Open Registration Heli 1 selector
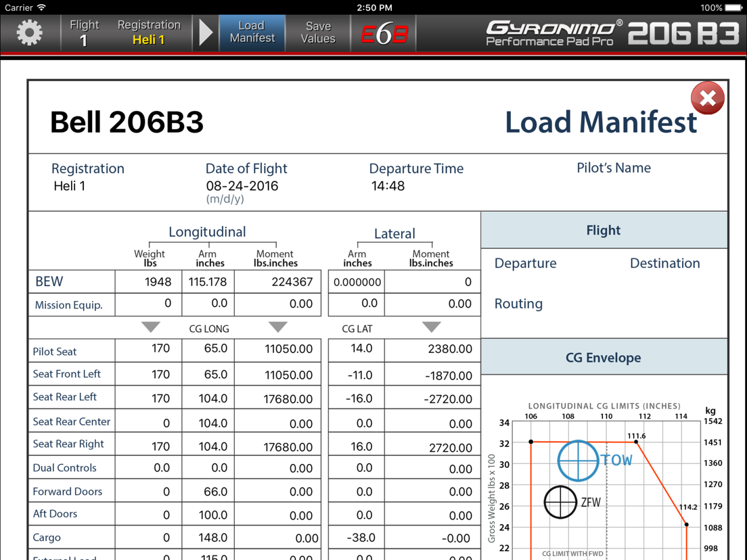 pyautogui.click(x=149, y=32)
